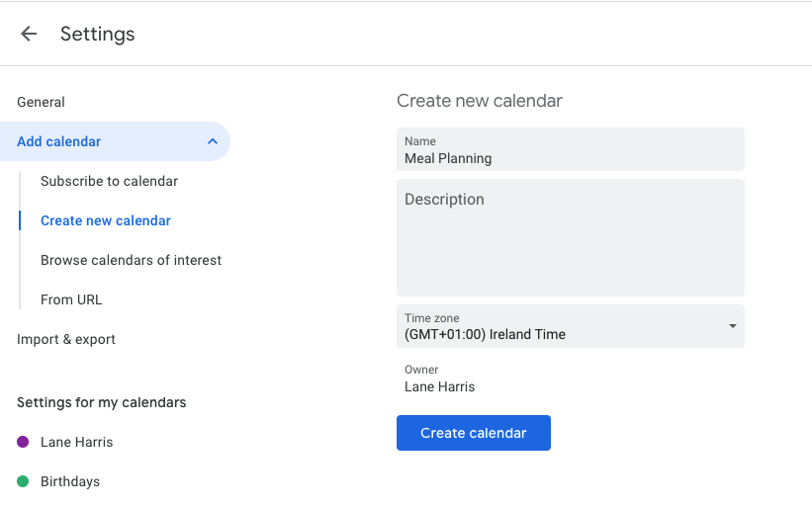Image resolution: width=812 pixels, height=507 pixels.
Task: Click the Settings page title
Action: point(98,34)
